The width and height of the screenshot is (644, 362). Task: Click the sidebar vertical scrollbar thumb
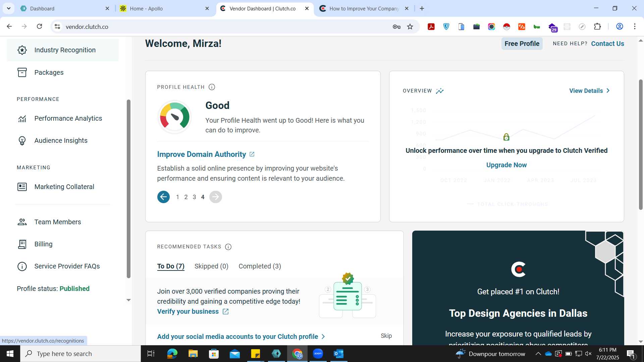tap(128, 189)
